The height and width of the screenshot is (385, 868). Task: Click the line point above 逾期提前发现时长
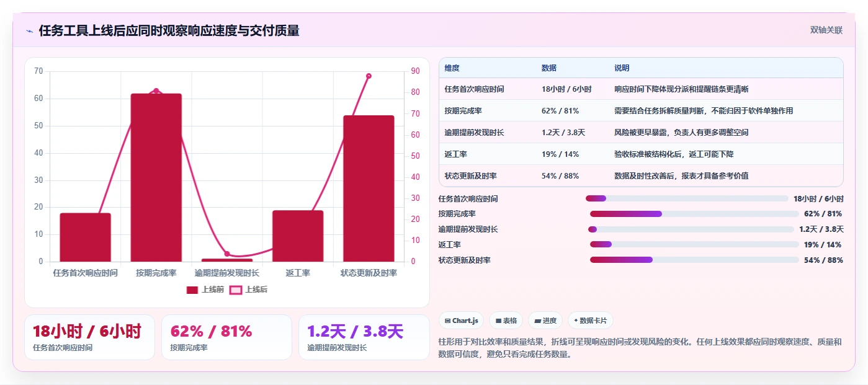tap(227, 254)
